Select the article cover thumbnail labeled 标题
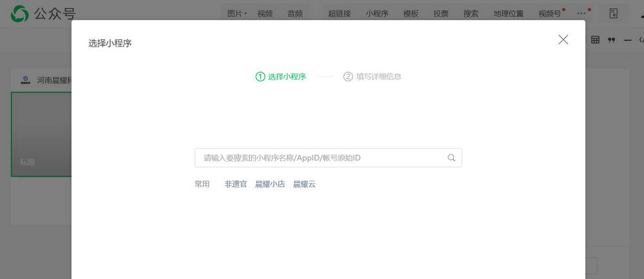 [x=41, y=135]
